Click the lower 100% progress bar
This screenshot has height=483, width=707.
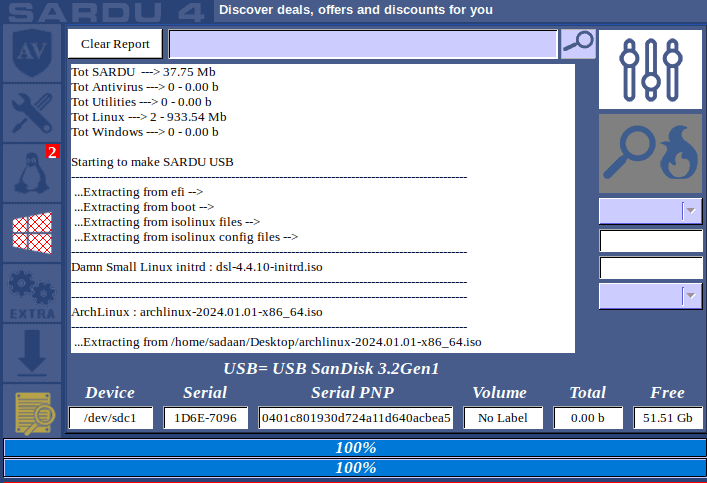pyautogui.click(x=355, y=468)
